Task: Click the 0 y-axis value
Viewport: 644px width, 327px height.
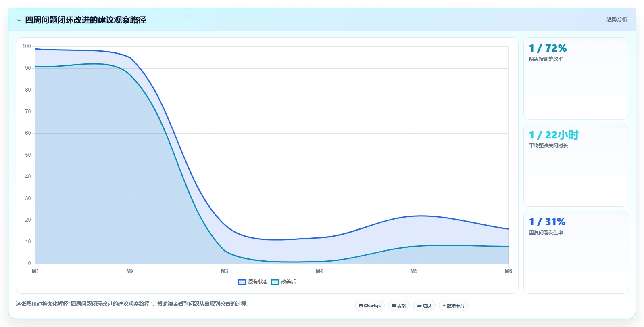Action: click(29, 264)
